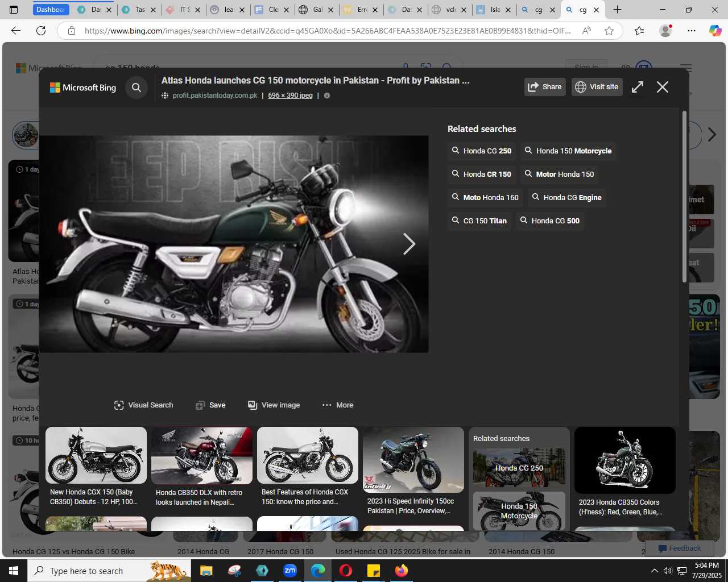
Task: Click the main Honda CG 150 motorcycle image
Action: (234, 244)
